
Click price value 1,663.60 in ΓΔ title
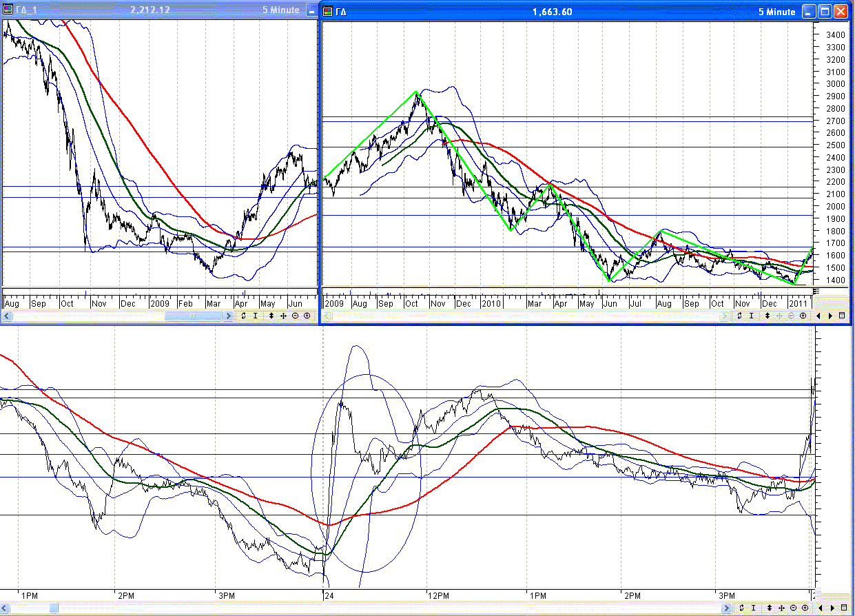pos(553,12)
